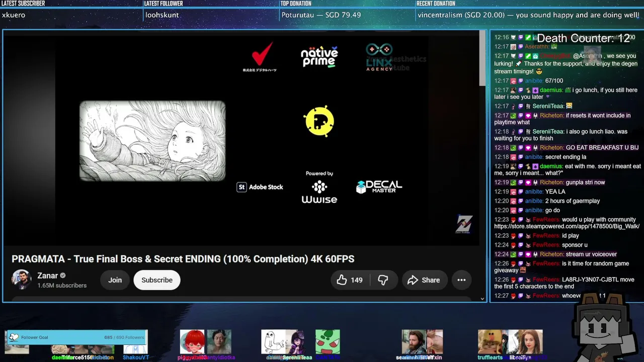Click the red-haired anime avatar at the bottom
Image resolution: width=644 pixels, height=362 pixels.
[x=192, y=342]
